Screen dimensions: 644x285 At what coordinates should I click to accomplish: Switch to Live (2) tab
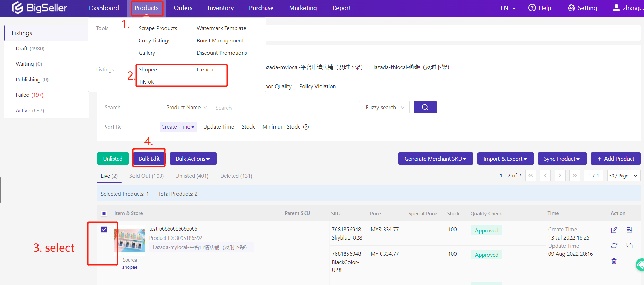pyautogui.click(x=109, y=176)
